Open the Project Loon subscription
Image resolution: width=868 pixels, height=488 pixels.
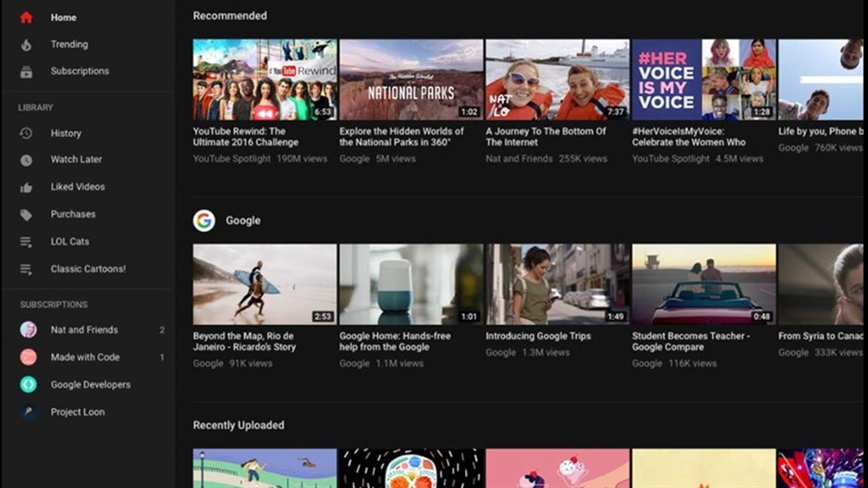(77, 412)
